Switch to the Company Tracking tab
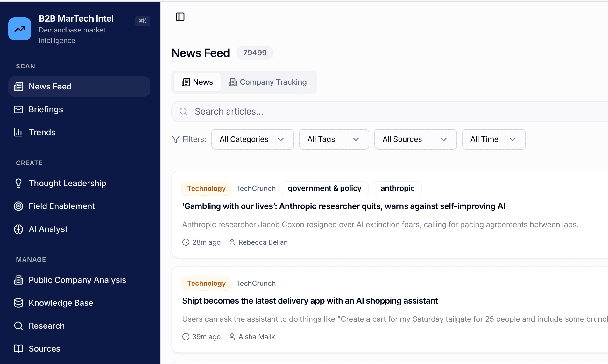The width and height of the screenshot is (608, 364). (268, 82)
